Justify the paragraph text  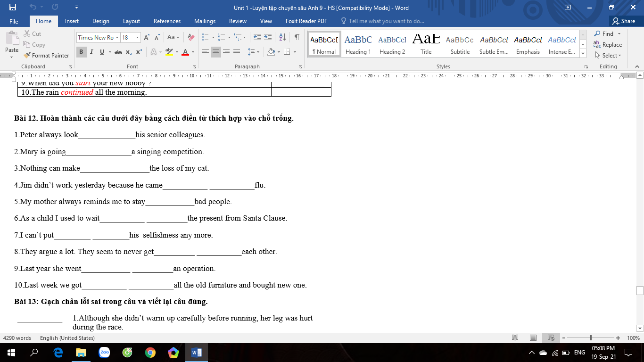pyautogui.click(x=237, y=52)
